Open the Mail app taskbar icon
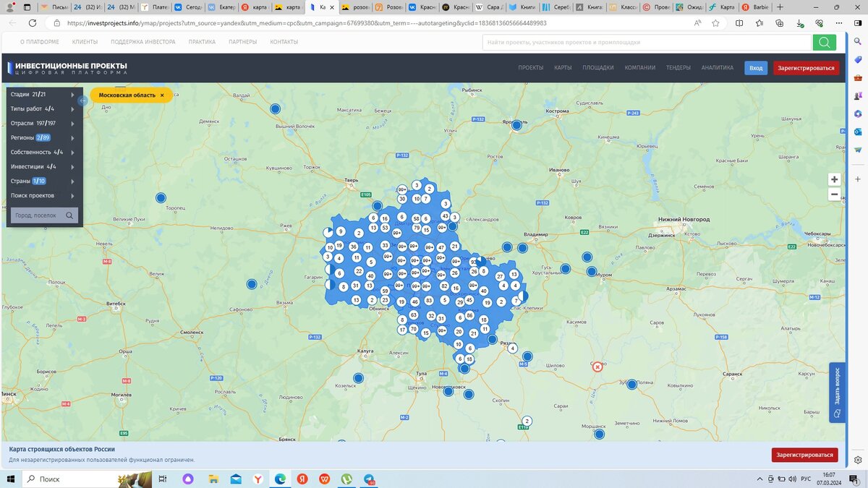The width and height of the screenshot is (868, 488). 236,479
